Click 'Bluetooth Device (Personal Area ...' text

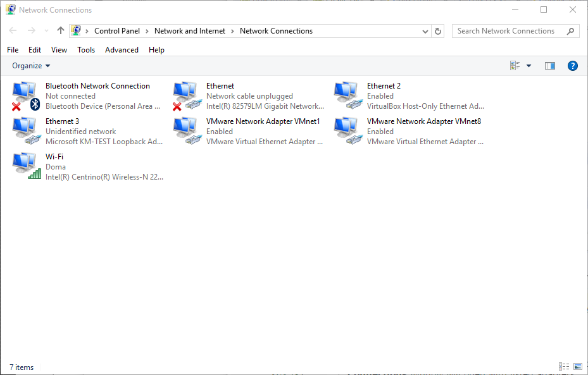[x=103, y=106]
